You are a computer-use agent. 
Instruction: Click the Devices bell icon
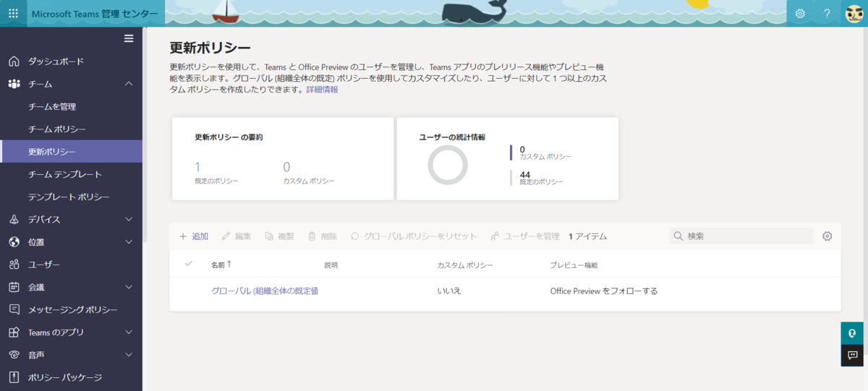pos(14,219)
